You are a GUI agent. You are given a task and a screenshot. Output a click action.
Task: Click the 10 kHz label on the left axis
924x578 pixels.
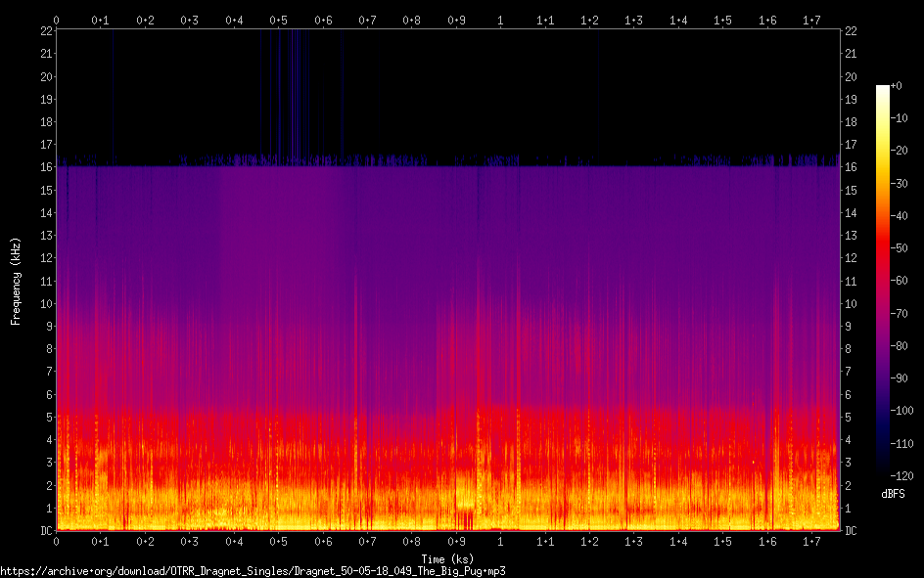tap(44, 304)
